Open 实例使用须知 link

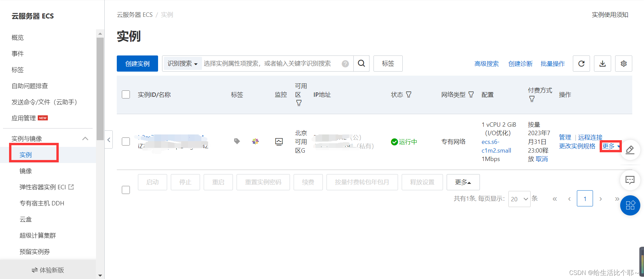pos(610,15)
